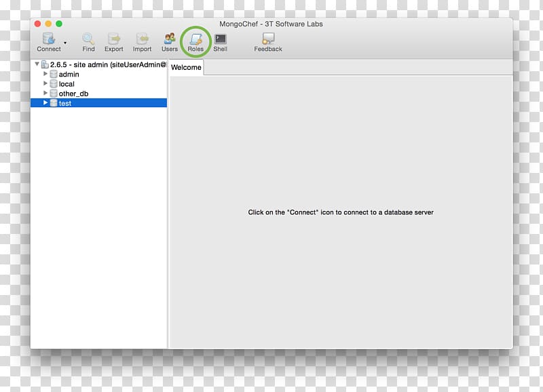Click the admin database cylinder icon

pyautogui.click(x=54, y=74)
